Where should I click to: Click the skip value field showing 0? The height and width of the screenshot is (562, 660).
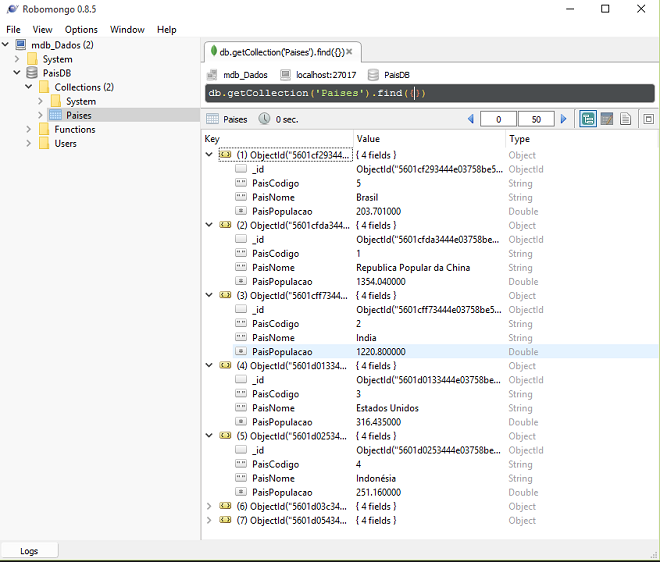point(498,119)
